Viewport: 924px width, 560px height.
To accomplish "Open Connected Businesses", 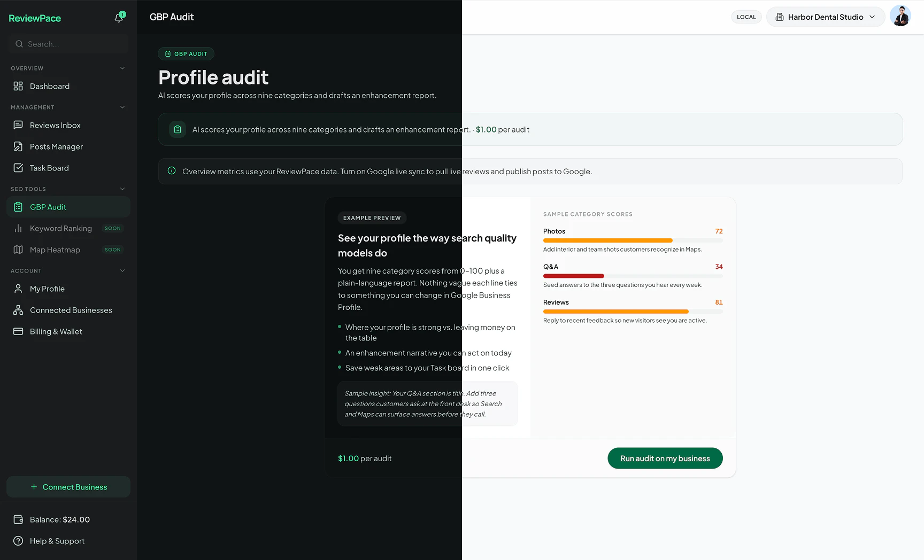I will (x=68, y=310).
